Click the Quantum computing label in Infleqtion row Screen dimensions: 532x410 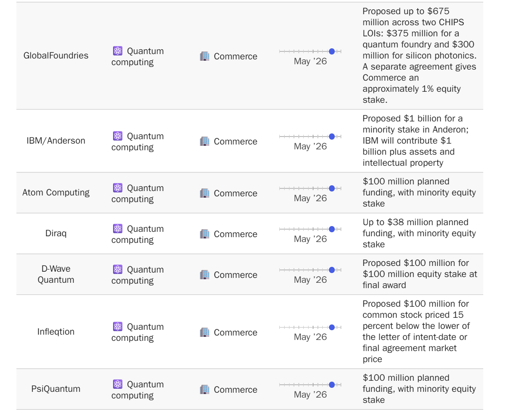pyautogui.click(x=138, y=332)
